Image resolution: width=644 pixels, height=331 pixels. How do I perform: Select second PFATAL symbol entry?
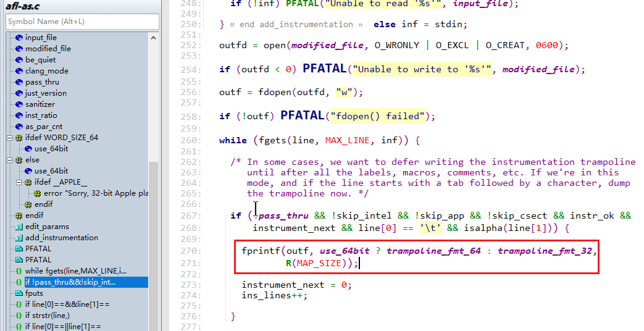pyautogui.click(x=38, y=259)
